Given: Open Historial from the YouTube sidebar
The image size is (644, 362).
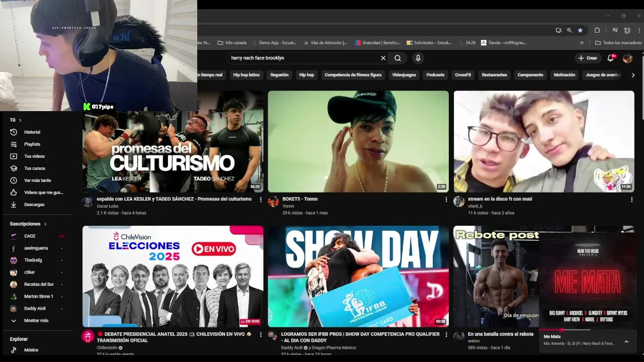Looking at the screenshot, I should click(32, 132).
